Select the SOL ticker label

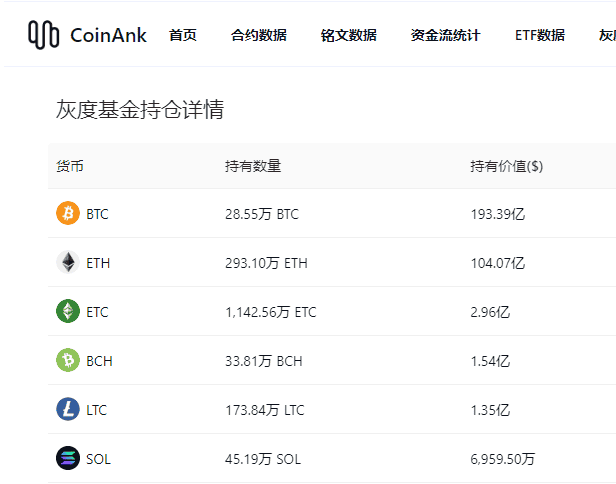point(98,459)
